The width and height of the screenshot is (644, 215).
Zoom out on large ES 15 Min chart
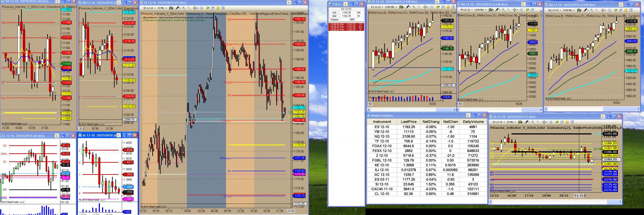(189, 8)
